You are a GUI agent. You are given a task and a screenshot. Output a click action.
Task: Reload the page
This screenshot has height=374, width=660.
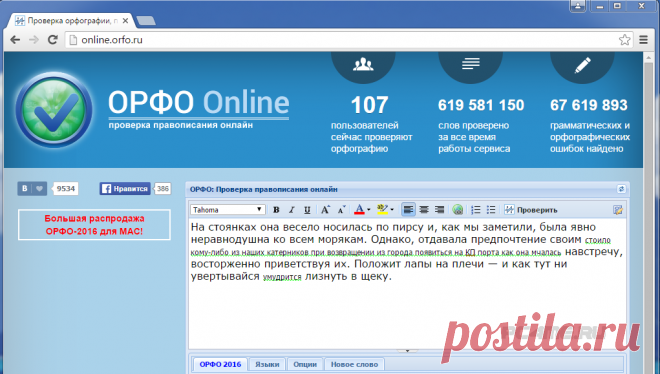[52, 40]
